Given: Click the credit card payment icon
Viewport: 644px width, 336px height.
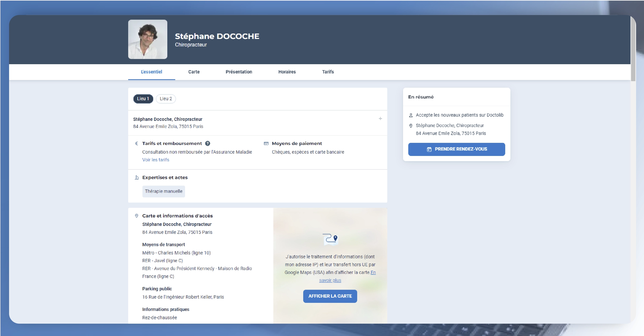Looking at the screenshot, I should tap(266, 143).
